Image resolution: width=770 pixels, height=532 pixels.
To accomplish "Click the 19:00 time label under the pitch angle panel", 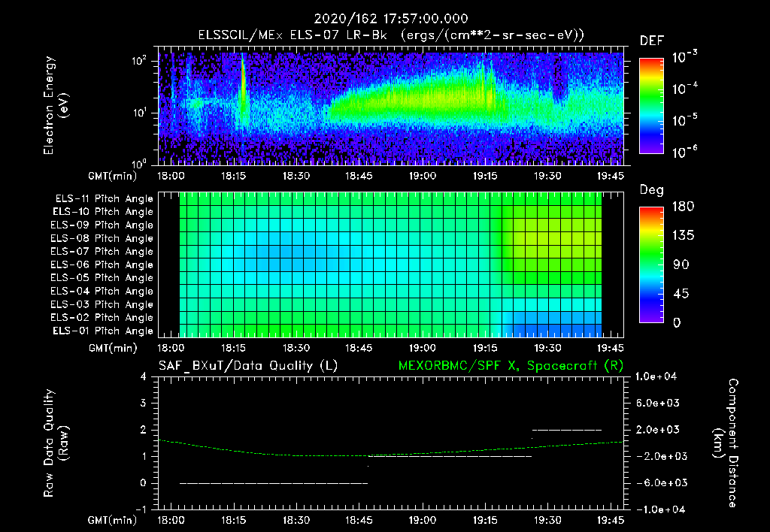I will point(423,348).
